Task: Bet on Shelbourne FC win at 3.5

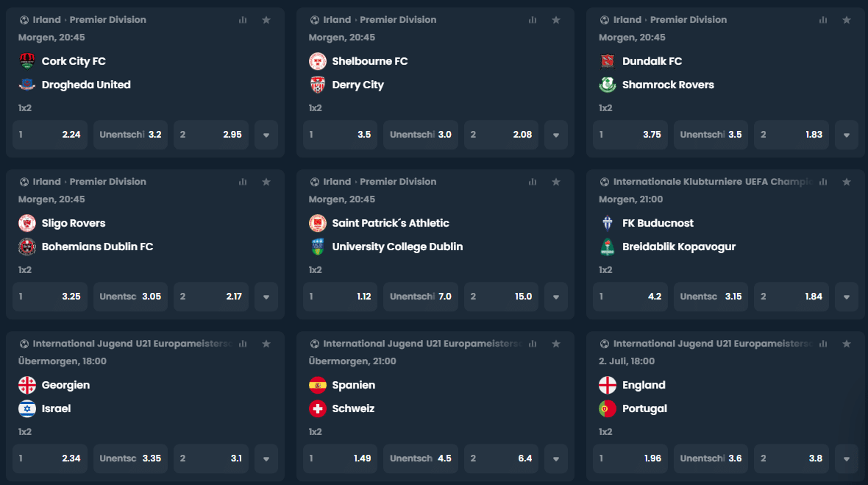Action: pyautogui.click(x=340, y=135)
